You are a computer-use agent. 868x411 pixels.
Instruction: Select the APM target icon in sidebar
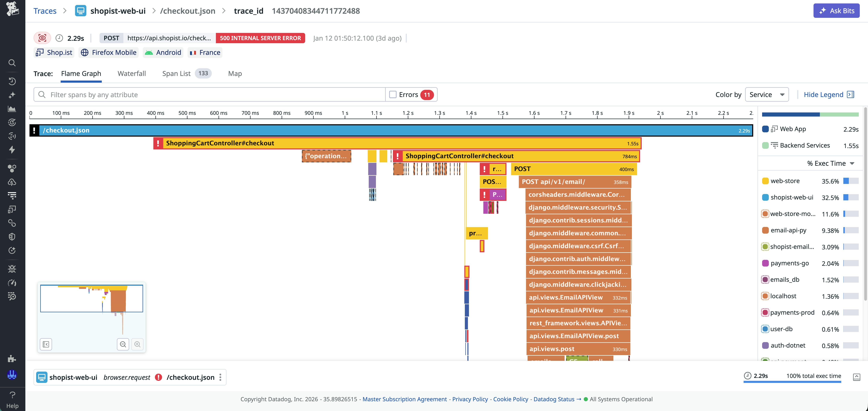(12, 122)
